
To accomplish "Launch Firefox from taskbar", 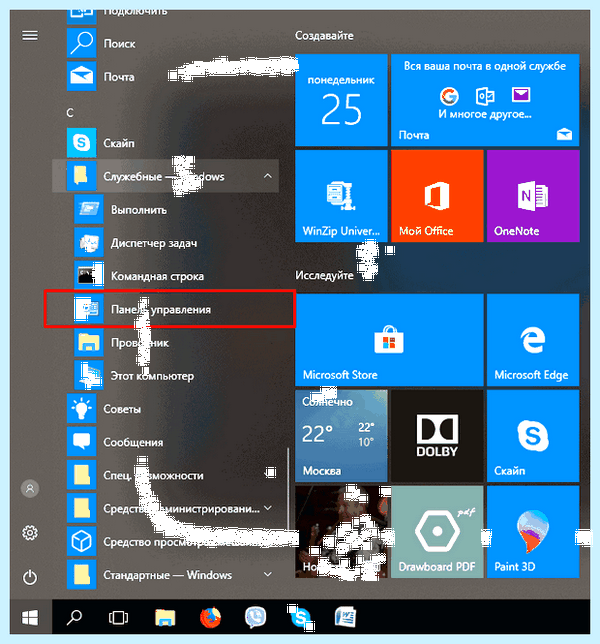I will [210, 617].
